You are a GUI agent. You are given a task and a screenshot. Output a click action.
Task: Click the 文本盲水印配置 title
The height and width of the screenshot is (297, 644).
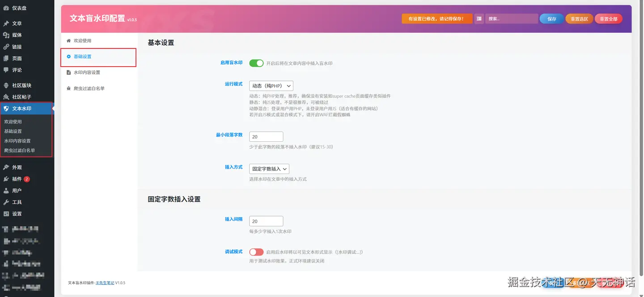pyautogui.click(x=97, y=18)
